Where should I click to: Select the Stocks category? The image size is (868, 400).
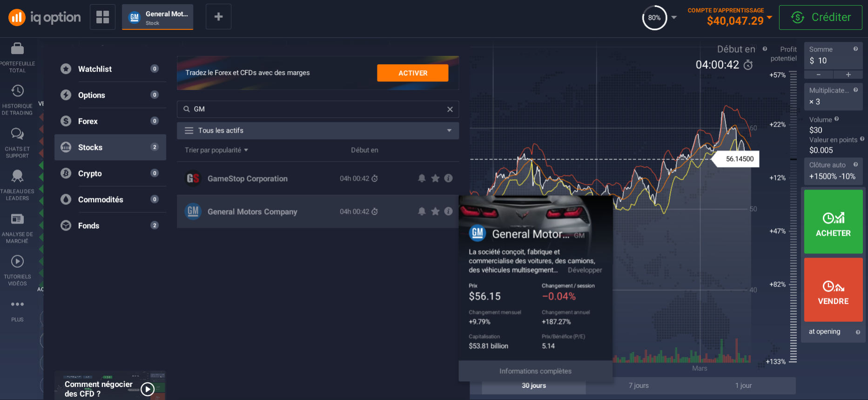click(x=110, y=147)
